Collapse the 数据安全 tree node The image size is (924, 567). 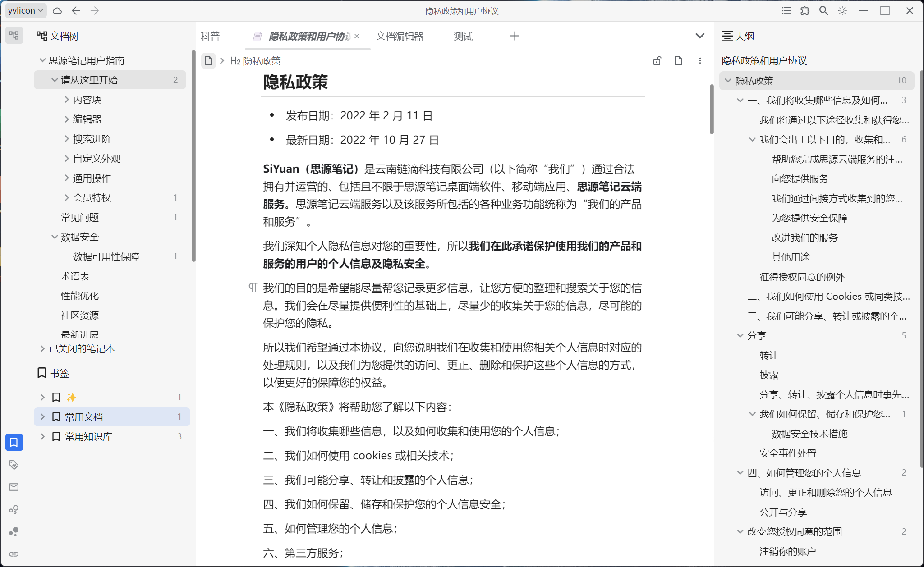click(x=55, y=237)
